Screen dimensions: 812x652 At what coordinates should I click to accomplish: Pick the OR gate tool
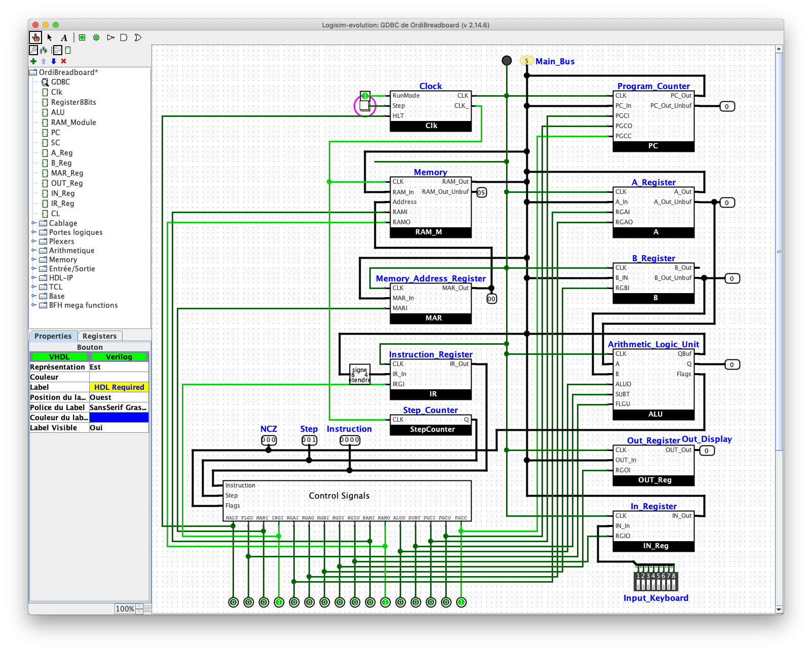[137, 37]
